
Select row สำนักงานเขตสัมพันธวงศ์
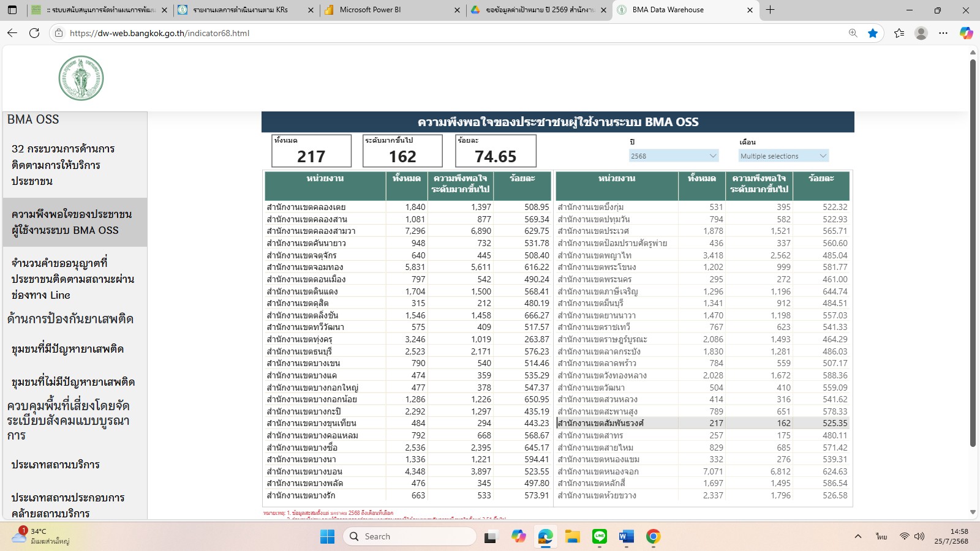point(703,423)
